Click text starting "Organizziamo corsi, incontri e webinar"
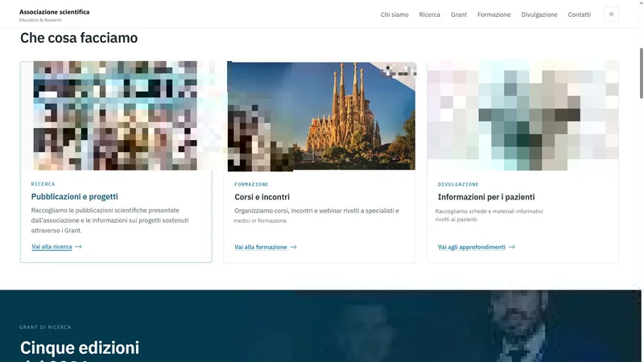This screenshot has width=644, height=362. point(316,216)
